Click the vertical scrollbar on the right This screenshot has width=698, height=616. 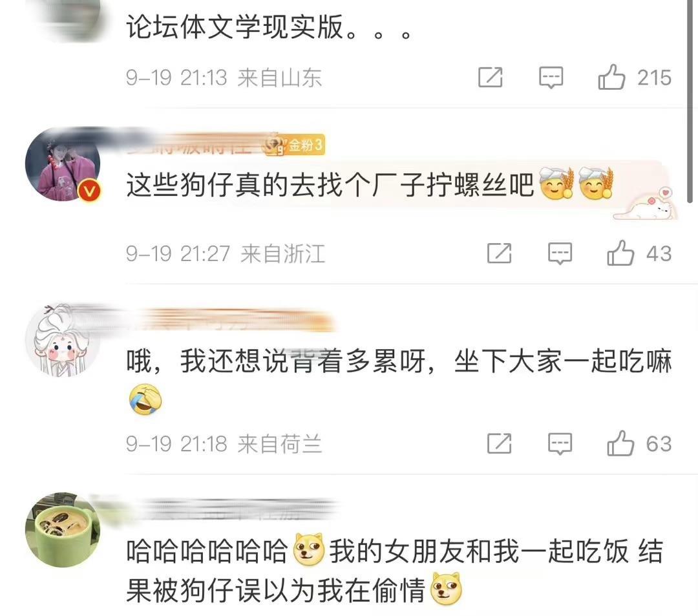click(690, 101)
